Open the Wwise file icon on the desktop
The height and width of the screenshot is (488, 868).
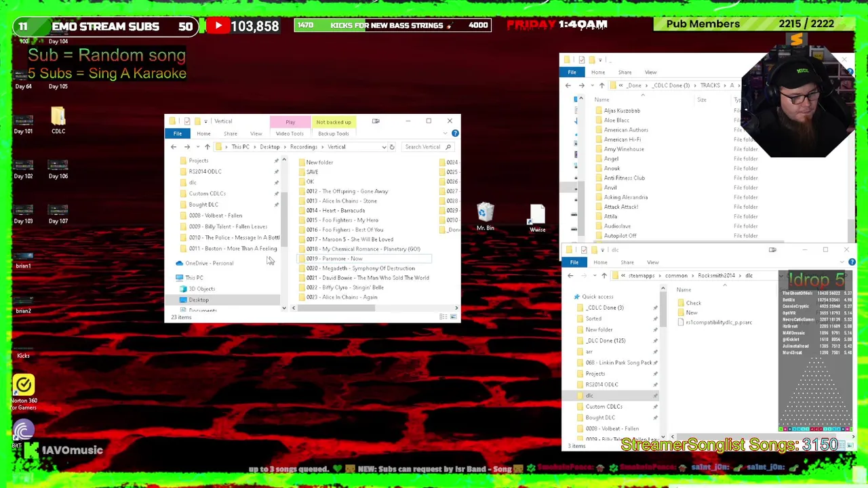pyautogui.click(x=537, y=218)
